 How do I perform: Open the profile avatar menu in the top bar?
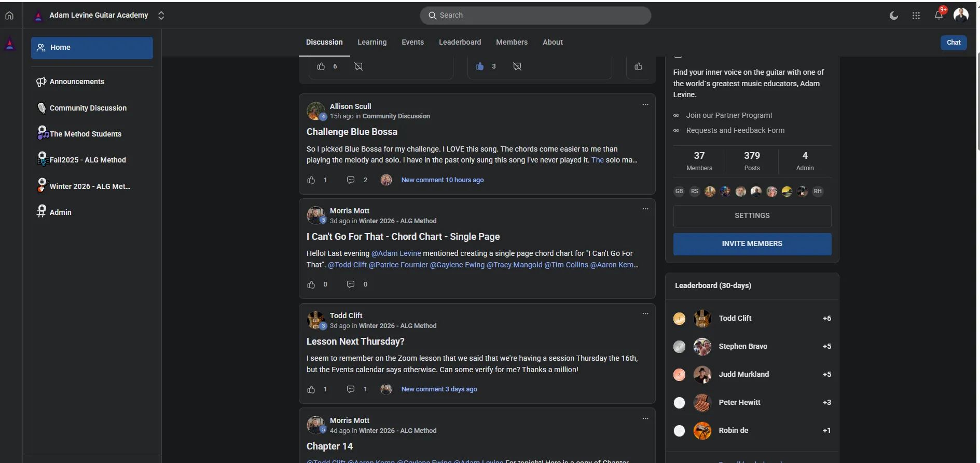(x=961, y=15)
